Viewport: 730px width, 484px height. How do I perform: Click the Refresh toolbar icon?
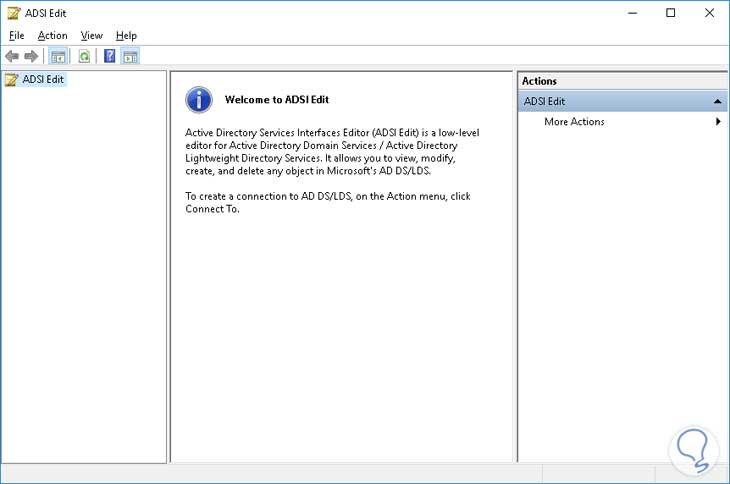tap(84, 57)
